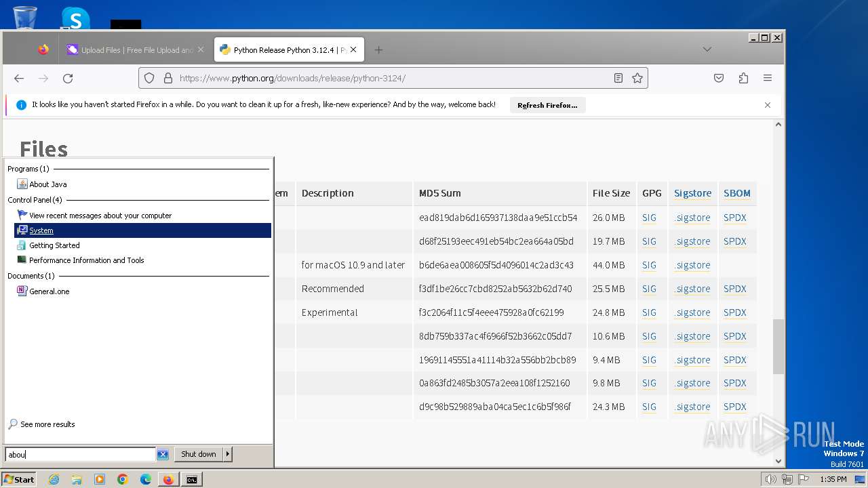
Task: Expand the list all tabs chevron
Action: tap(707, 49)
